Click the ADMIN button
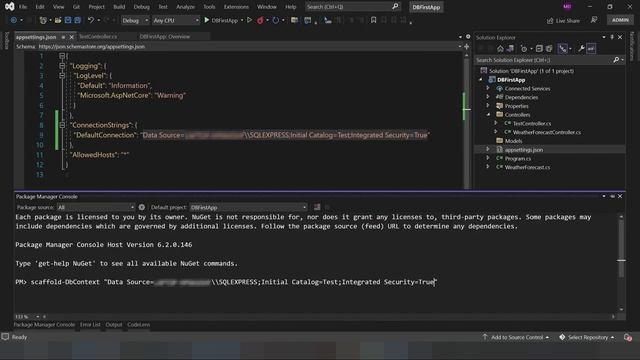640x360 pixels. [620, 20]
